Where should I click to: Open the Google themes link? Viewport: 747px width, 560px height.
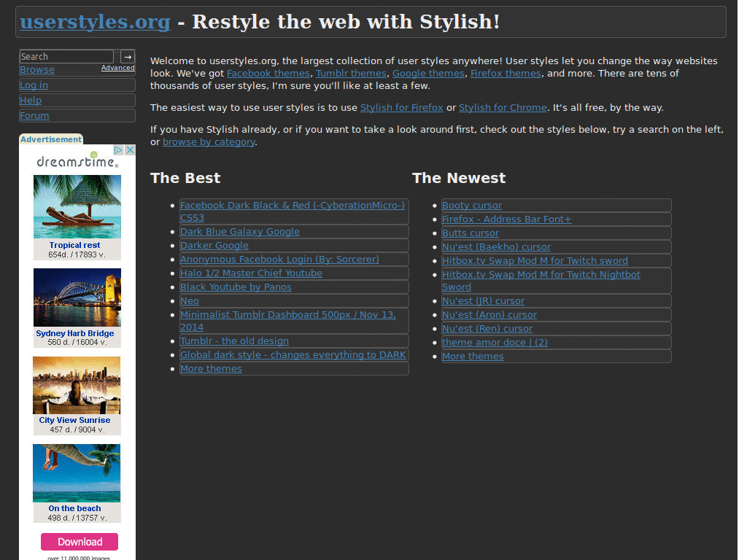[428, 74]
